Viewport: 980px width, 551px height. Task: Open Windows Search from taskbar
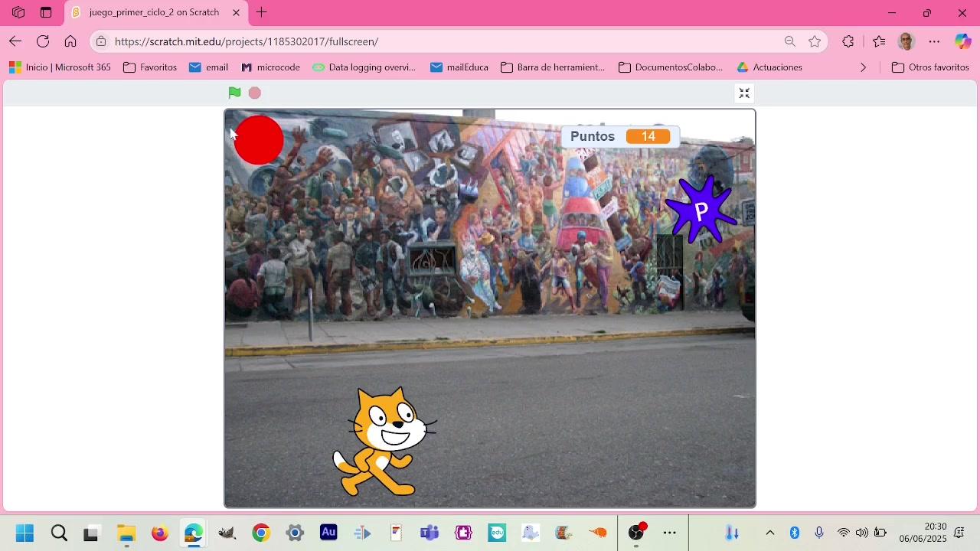pyautogui.click(x=59, y=533)
